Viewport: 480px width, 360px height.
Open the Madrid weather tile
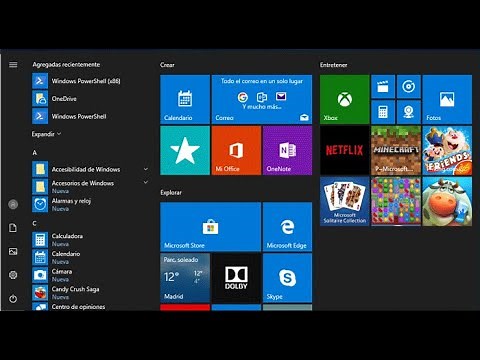pyautogui.click(x=185, y=278)
